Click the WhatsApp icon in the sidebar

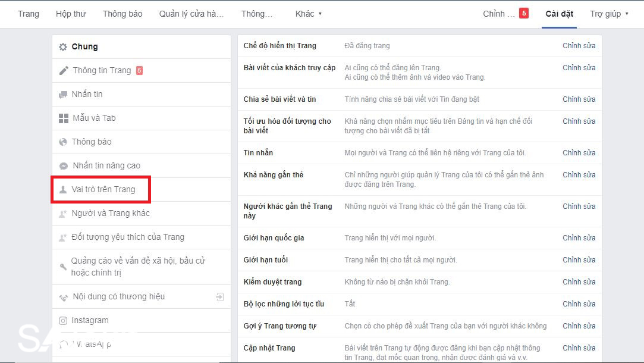(x=64, y=344)
